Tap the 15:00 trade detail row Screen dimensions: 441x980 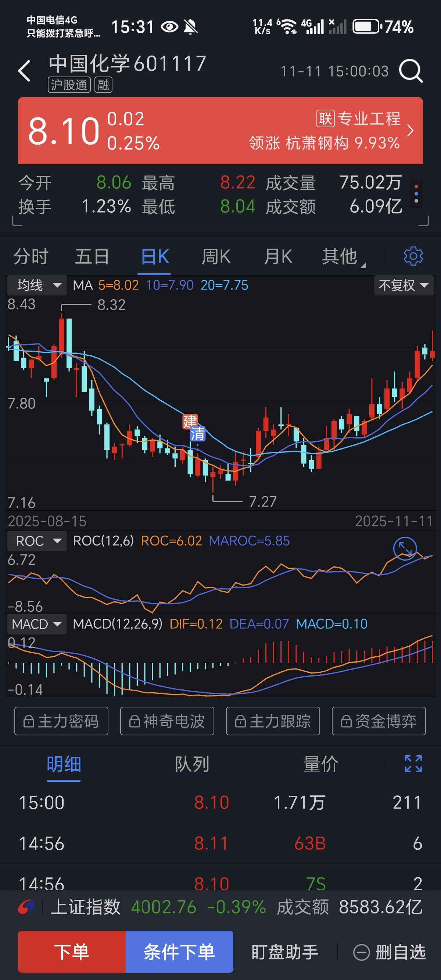220,802
